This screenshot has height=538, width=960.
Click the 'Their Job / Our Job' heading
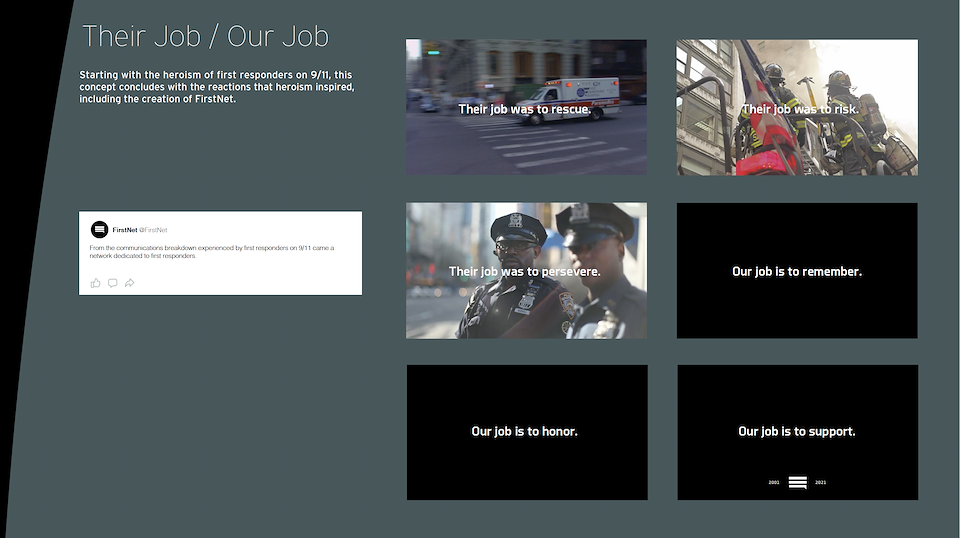[206, 36]
